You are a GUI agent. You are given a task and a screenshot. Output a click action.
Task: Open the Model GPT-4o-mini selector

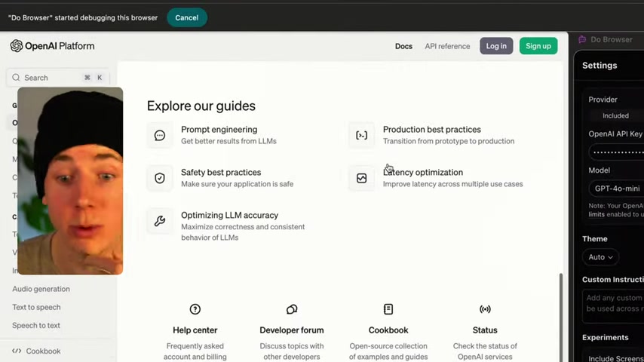617,189
